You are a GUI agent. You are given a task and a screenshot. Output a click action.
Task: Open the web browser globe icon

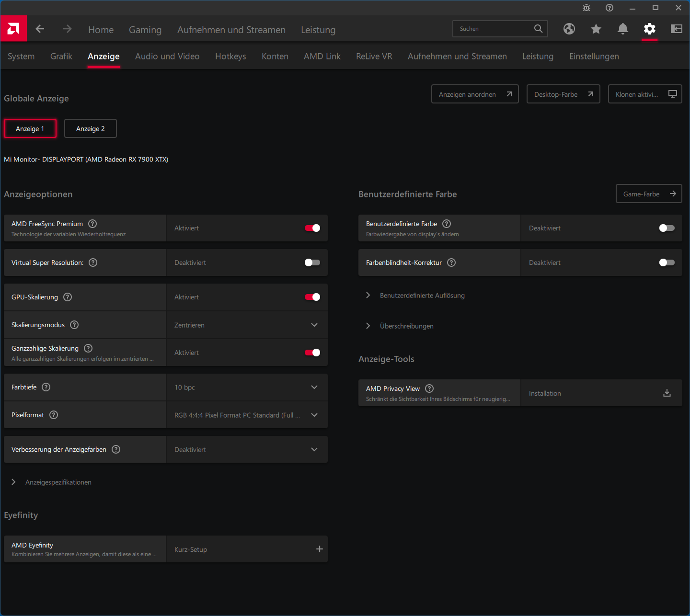569,29
